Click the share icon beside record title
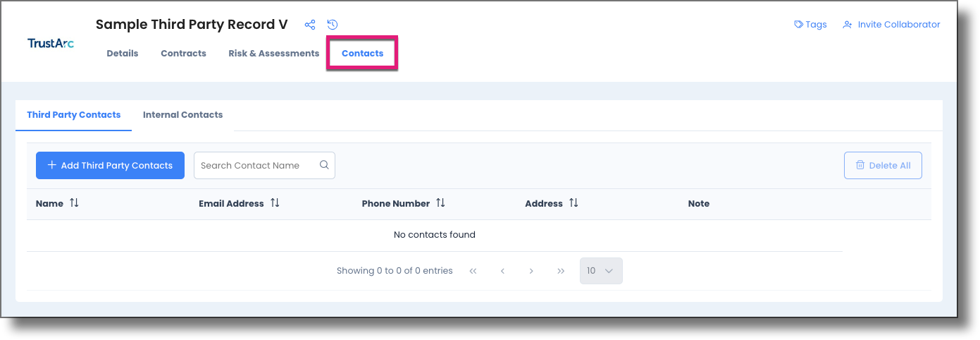This screenshot has width=980, height=340. point(310,25)
